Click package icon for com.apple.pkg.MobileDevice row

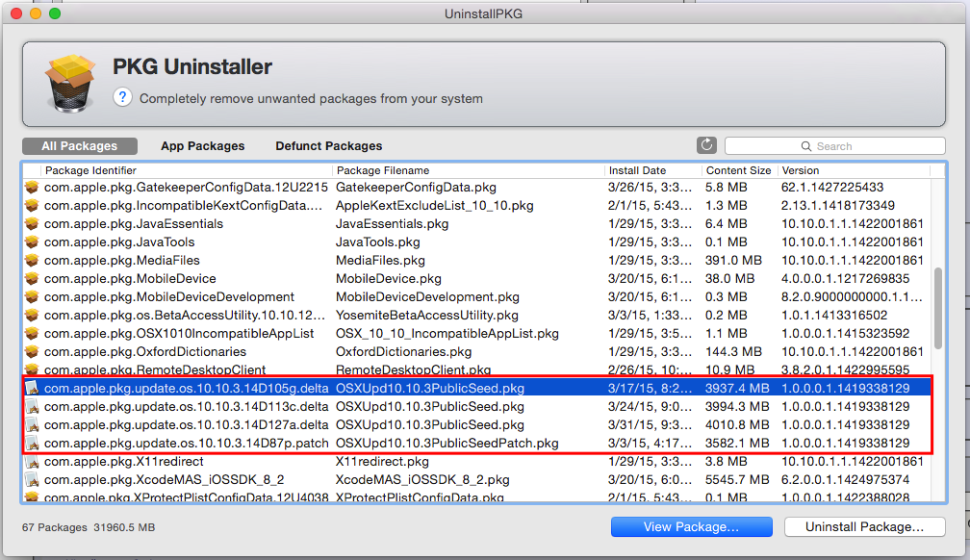pyautogui.click(x=32, y=278)
